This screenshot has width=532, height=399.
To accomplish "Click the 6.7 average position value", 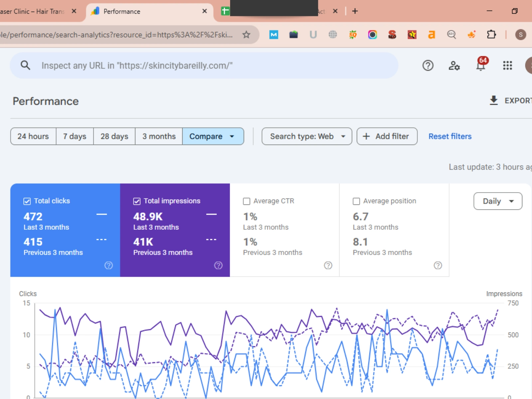I will (x=360, y=217).
